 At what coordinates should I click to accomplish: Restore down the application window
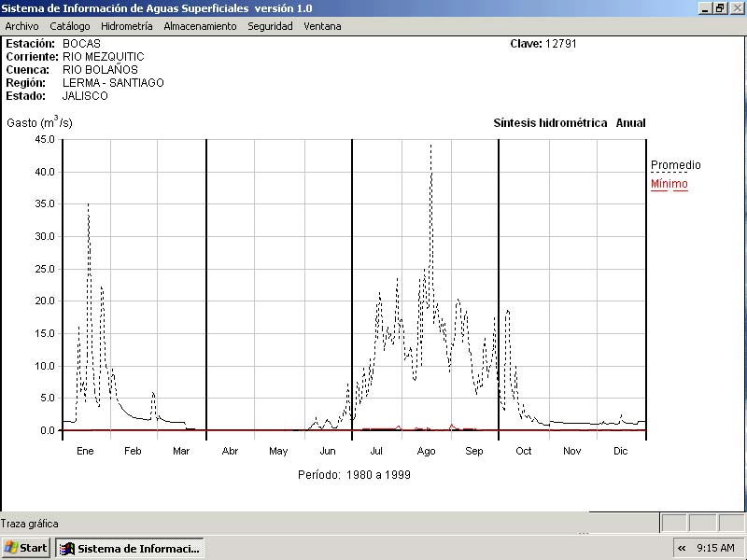(x=720, y=8)
